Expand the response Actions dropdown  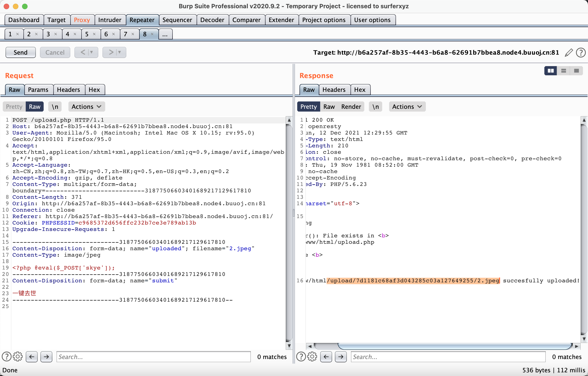pyautogui.click(x=407, y=107)
